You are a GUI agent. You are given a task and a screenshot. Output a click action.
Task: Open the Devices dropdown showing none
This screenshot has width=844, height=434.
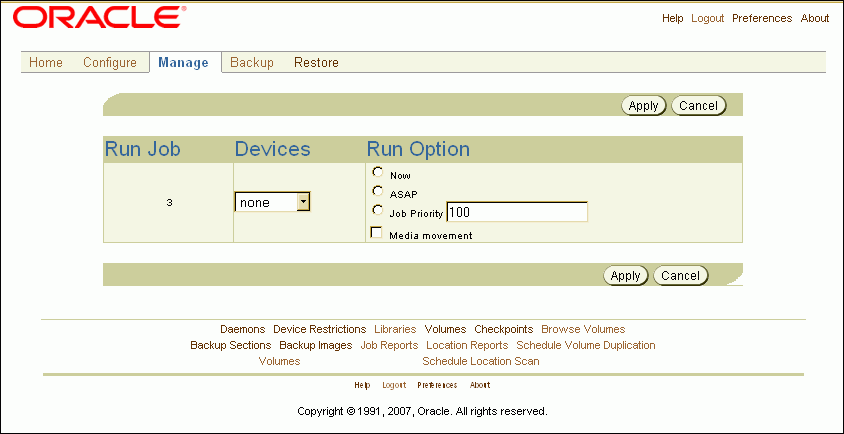[x=272, y=202]
